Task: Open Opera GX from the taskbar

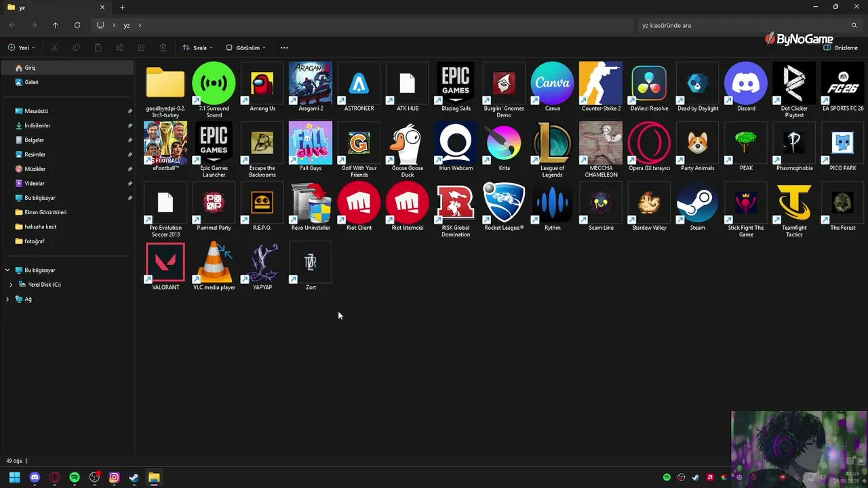Action: click(x=55, y=477)
